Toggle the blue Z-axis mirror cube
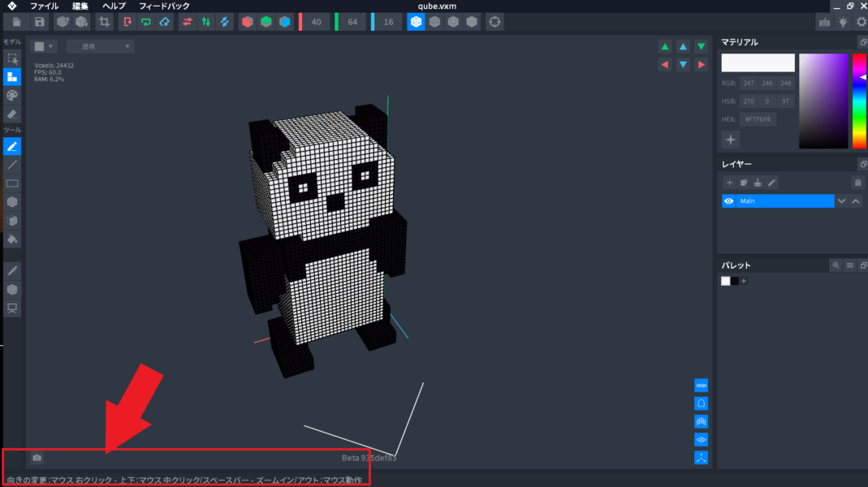The image size is (868, 487). (284, 22)
